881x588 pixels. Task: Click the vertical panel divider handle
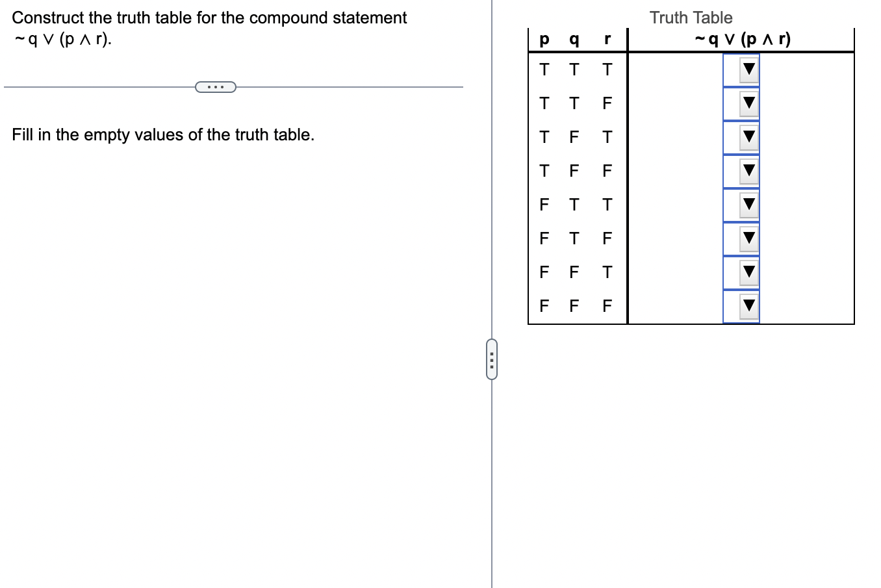tap(492, 360)
